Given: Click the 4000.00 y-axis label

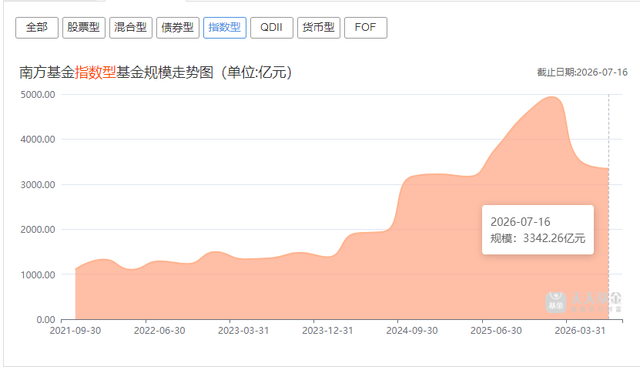Looking at the screenshot, I should (x=38, y=140).
